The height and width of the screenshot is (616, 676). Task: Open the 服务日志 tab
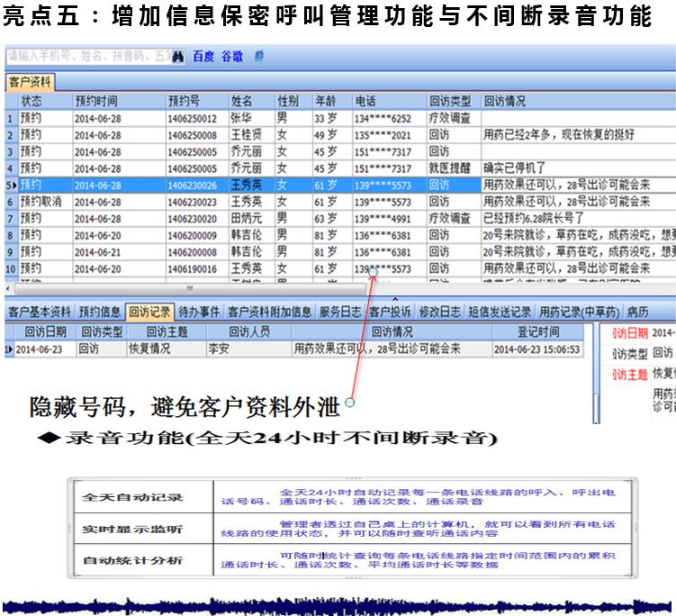[x=342, y=312]
